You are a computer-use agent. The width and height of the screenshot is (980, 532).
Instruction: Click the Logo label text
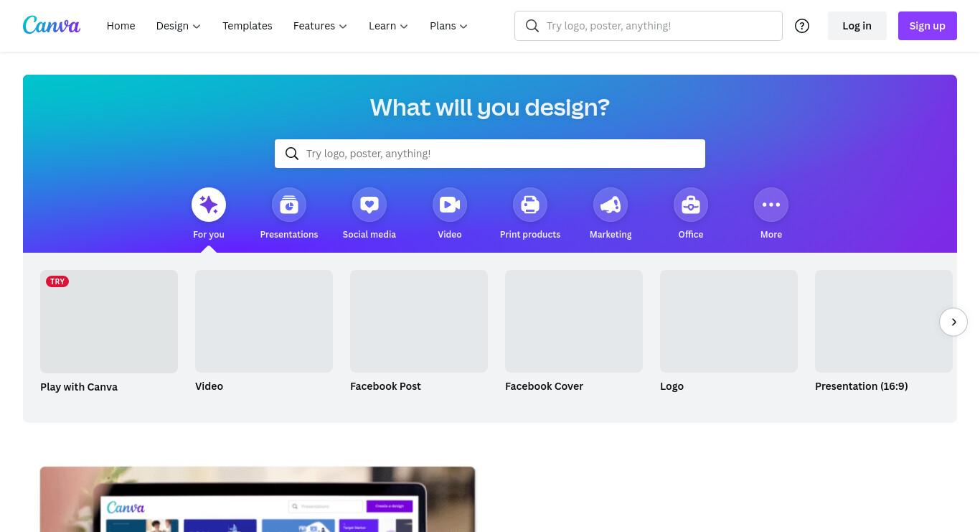[672, 386]
